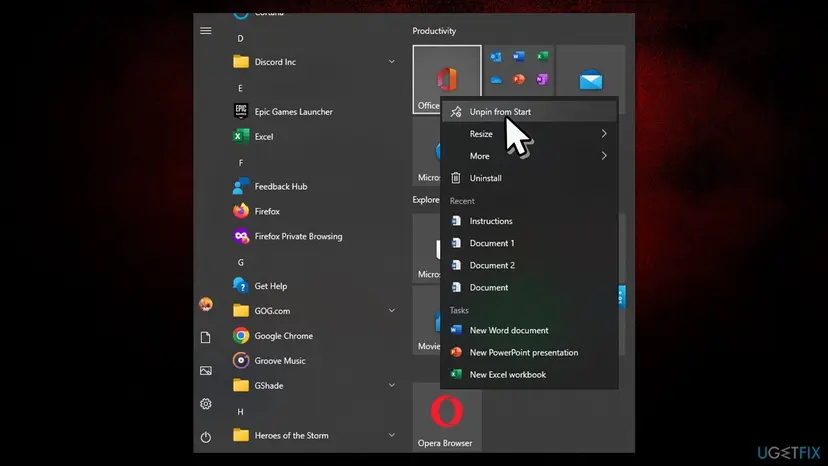
Task: Open Documents from the Start sidebar
Action: (x=206, y=338)
